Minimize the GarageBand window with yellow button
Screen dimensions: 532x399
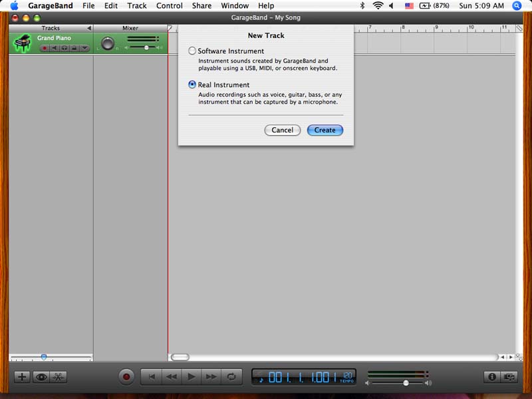click(26, 18)
